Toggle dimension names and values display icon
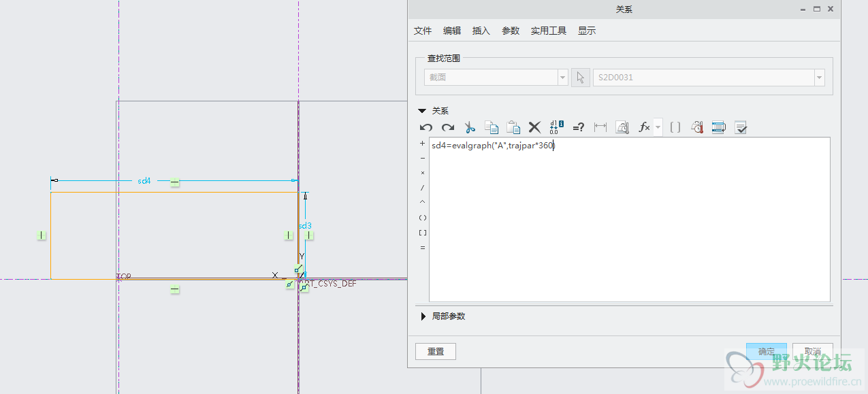Image resolution: width=868 pixels, height=394 pixels. point(556,127)
